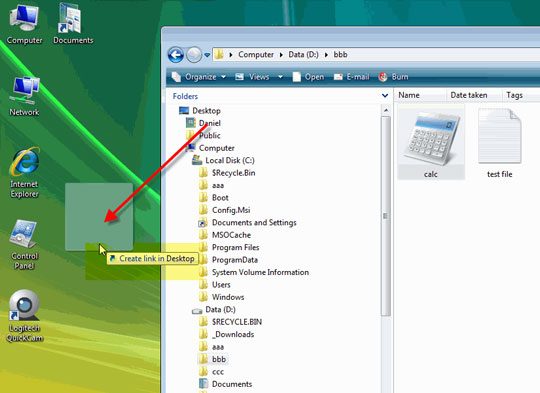The image size is (540, 393).
Task: Launch Internet Explorer from desktop
Action: (x=24, y=172)
